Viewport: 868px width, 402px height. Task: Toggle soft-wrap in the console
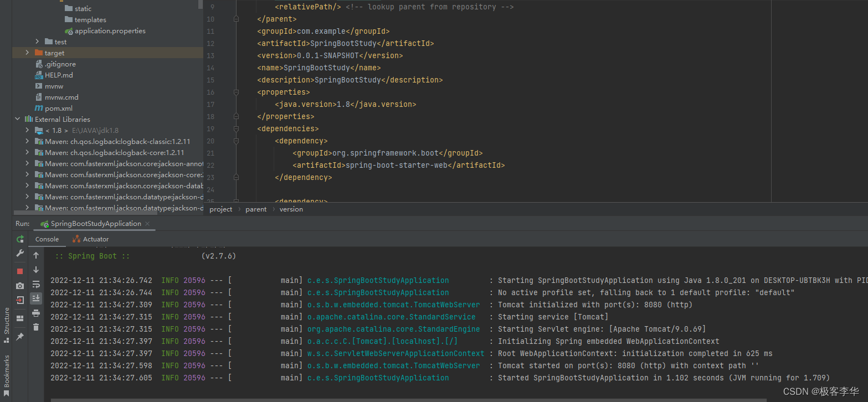point(36,284)
